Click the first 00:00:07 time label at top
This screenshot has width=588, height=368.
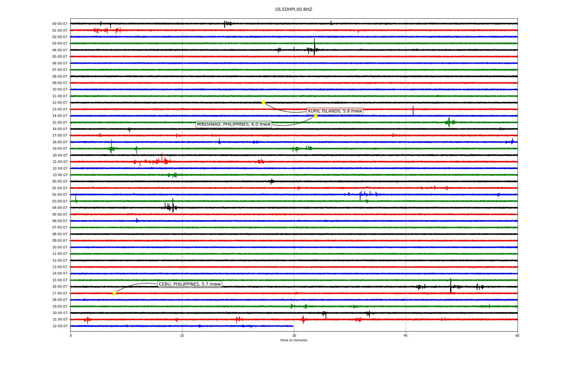tap(60, 24)
